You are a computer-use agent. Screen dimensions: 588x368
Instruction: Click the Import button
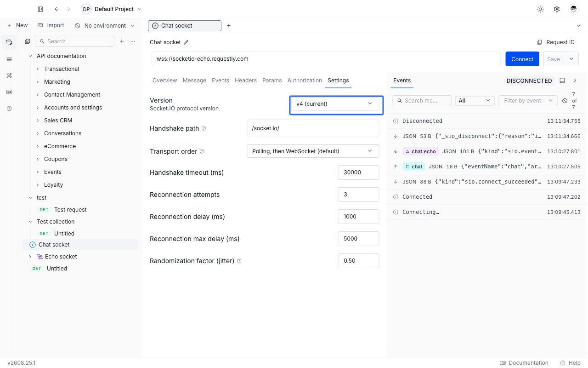[x=51, y=26]
